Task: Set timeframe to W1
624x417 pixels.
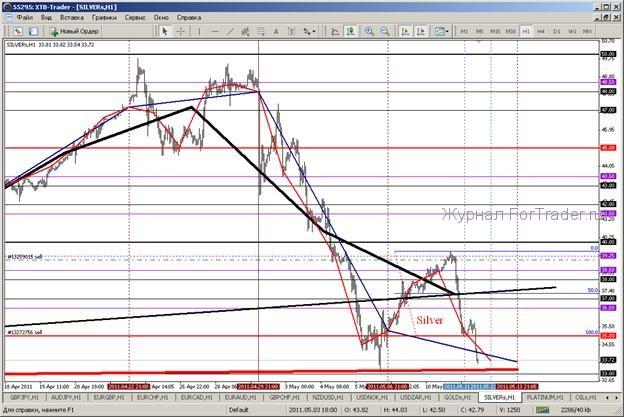Action: click(x=572, y=31)
